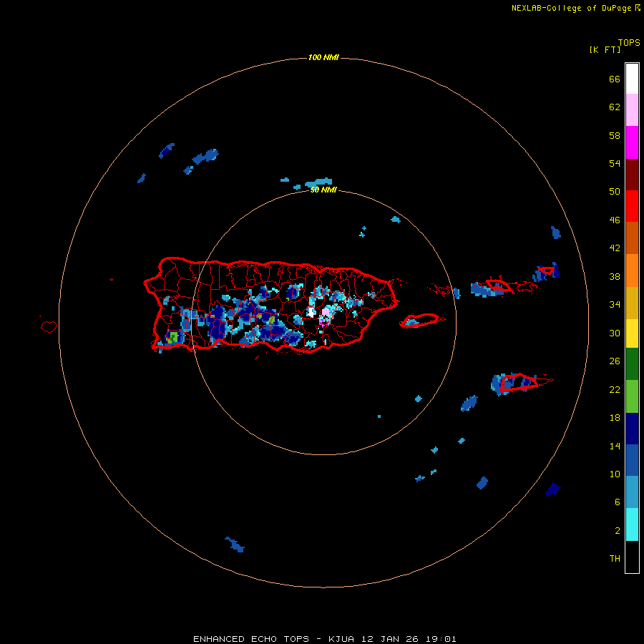The width and height of the screenshot is (644, 644).
Task: Click the "18" scale value
Action: pos(615,418)
